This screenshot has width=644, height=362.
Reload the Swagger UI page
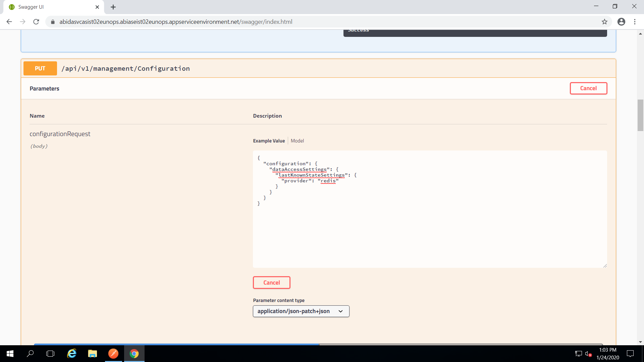point(36,22)
